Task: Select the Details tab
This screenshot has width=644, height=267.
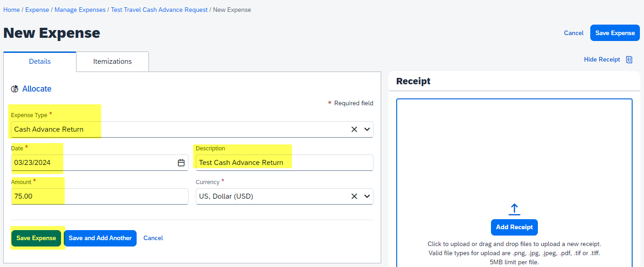Action: [40, 62]
